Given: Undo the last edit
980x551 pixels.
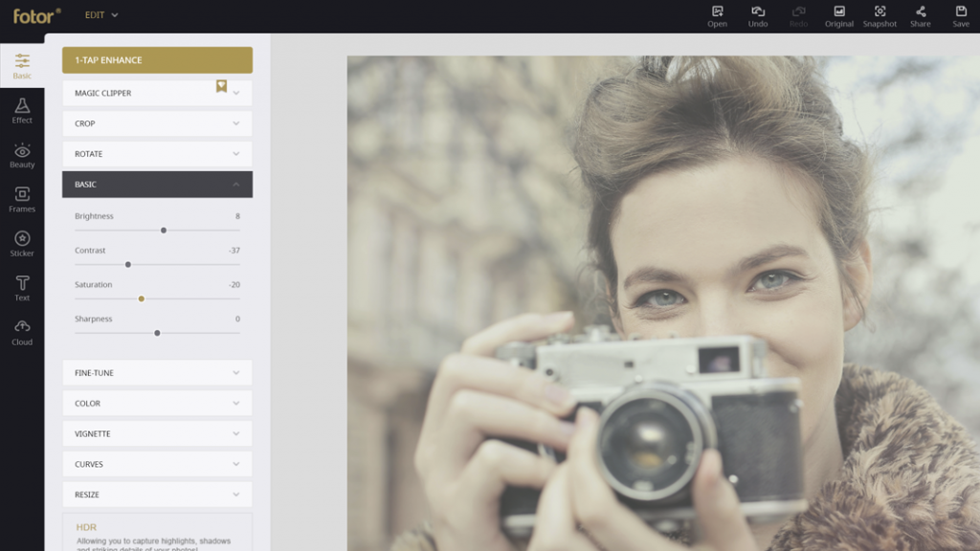Looking at the screenshot, I should click(x=758, y=16).
